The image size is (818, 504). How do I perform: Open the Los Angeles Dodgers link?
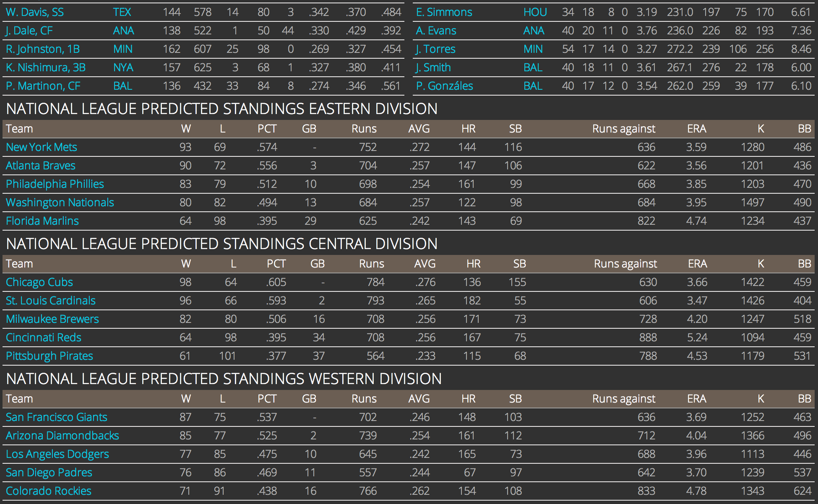pos(57,454)
